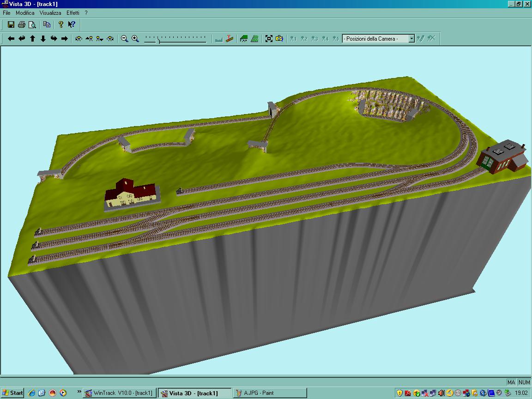Click the yellow shield security tray icon
This screenshot has width=532, height=399.
click(399, 393)
